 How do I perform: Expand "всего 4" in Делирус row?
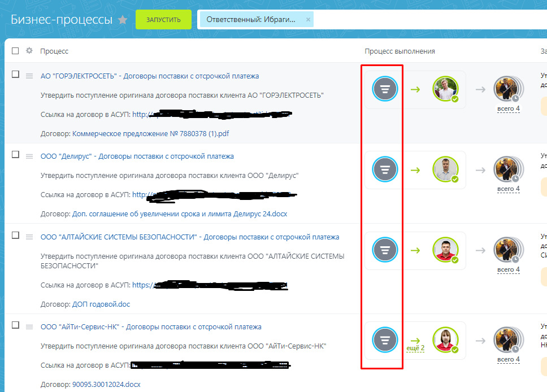coord(508,189)
